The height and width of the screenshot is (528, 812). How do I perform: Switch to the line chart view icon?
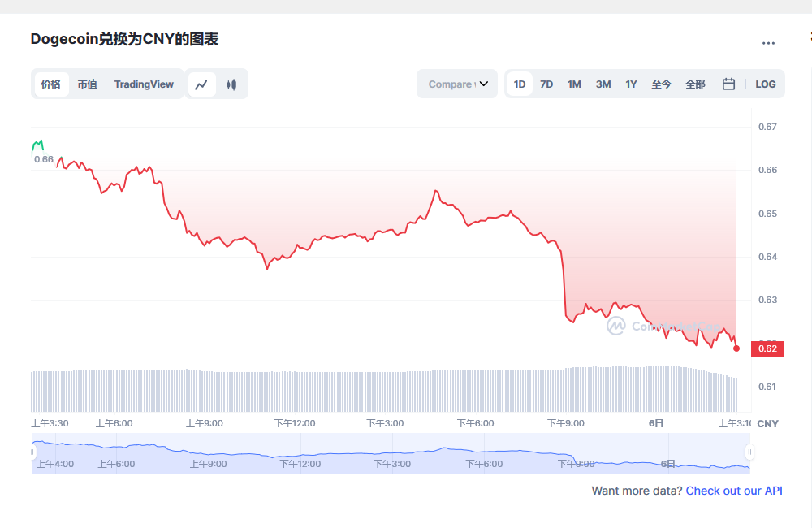click(x=201, y=84)
